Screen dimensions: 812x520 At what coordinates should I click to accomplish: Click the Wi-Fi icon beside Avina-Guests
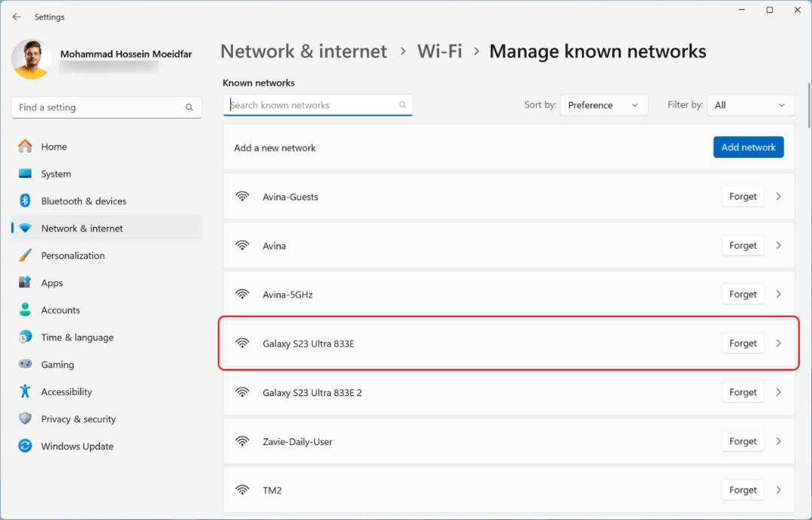point(242,197)
